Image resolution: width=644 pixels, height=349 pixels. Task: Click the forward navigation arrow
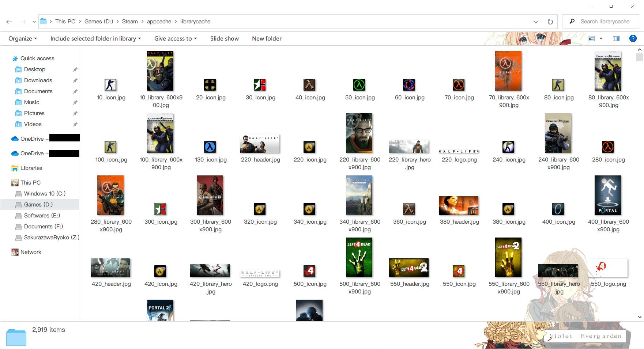tap(23, 22)
